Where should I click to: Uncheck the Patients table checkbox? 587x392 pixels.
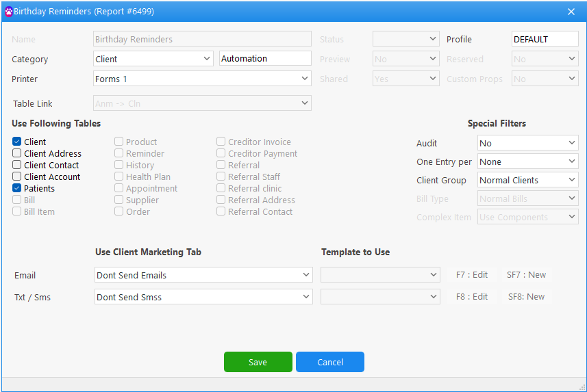click(x=17, y=188)
